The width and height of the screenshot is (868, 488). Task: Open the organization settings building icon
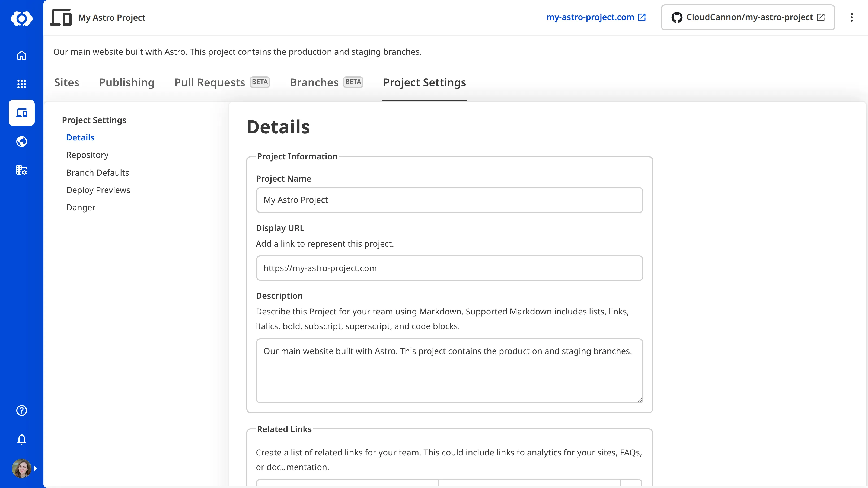(x=22, y=170)
